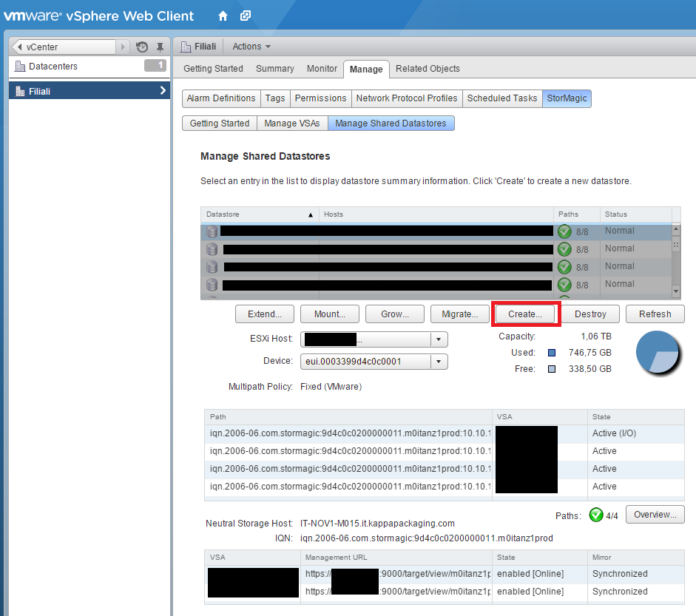Switch to the Getting Started main tab
The height and width of the screenshot is (616, 696).
(x=213, y=69)
